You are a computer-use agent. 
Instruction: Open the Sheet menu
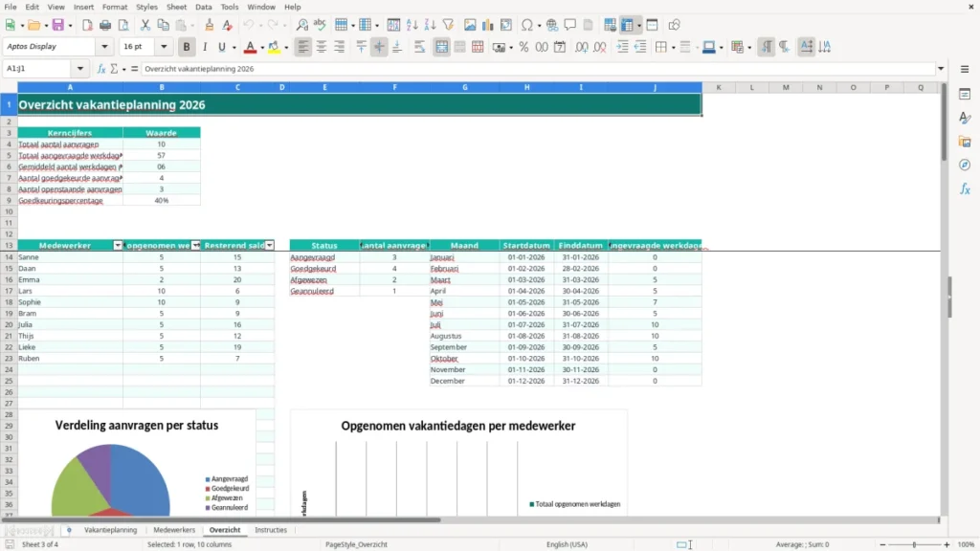[176, 7]
